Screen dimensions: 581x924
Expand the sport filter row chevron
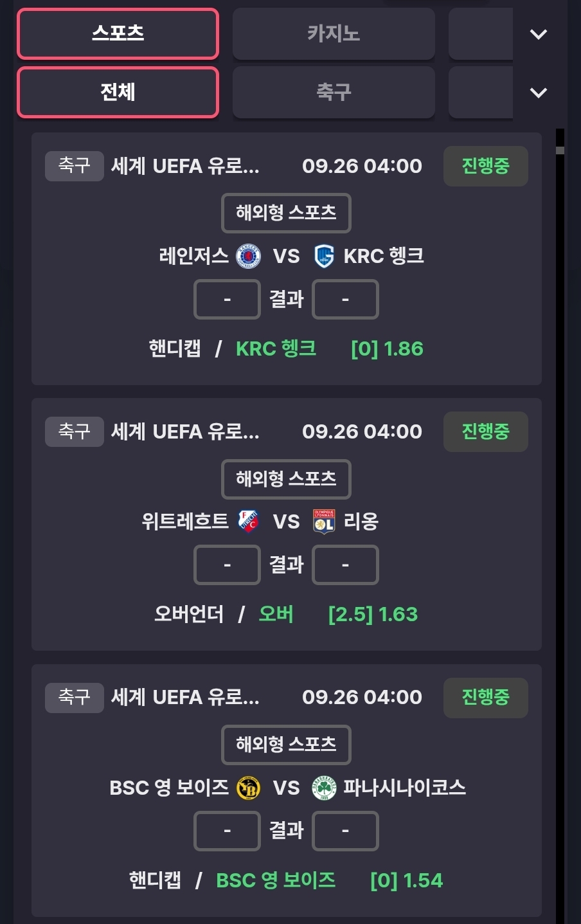[x=538, y=93]
